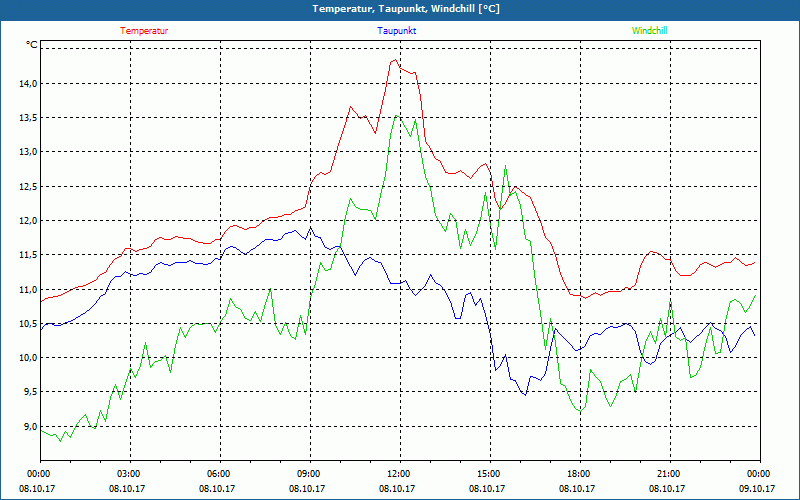Click the 12,0 y-axis value
Image resolution: width=800 pixels, height=500 pixels.
click(x=29, y=220)
